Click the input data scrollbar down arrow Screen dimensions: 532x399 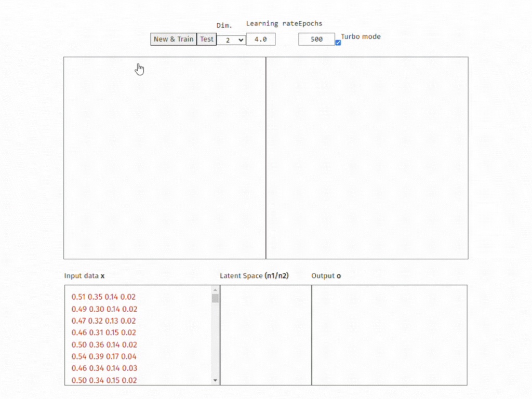(x=215, y=380)
